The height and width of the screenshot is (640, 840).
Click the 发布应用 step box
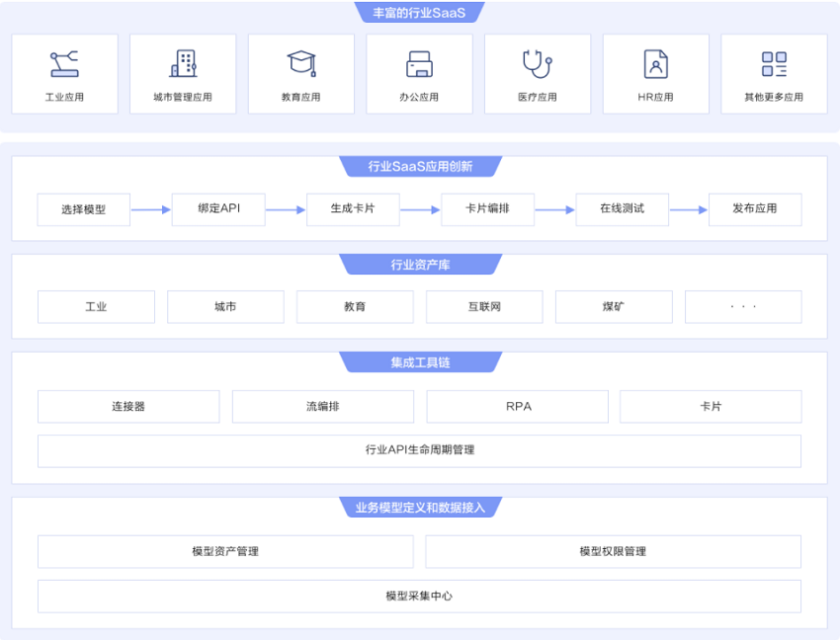(755, 209)
